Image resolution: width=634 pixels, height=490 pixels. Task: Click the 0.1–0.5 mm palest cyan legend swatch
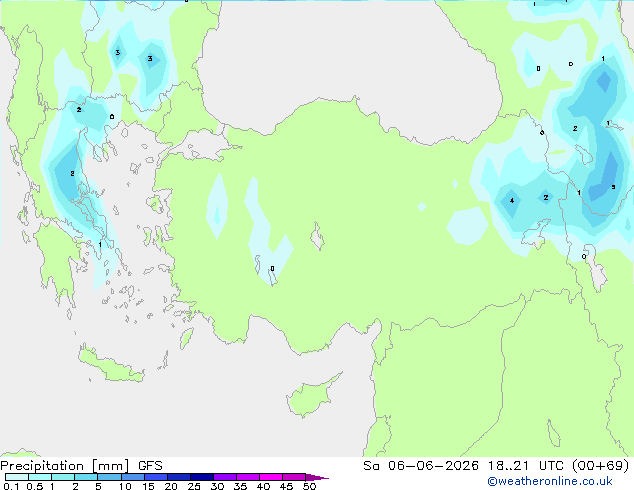coord(17,477)
